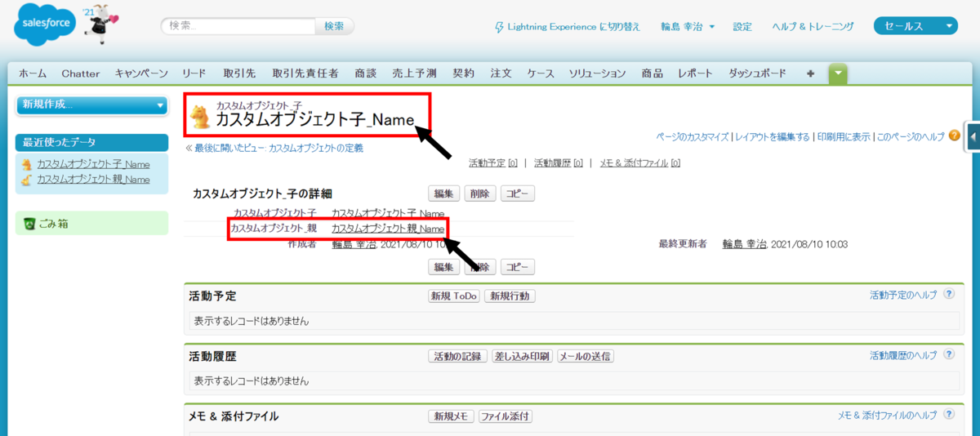Image resolution: width=980 pixels, height=436 pixels.
Task: Click into the search input field
Action: point(238,26)
